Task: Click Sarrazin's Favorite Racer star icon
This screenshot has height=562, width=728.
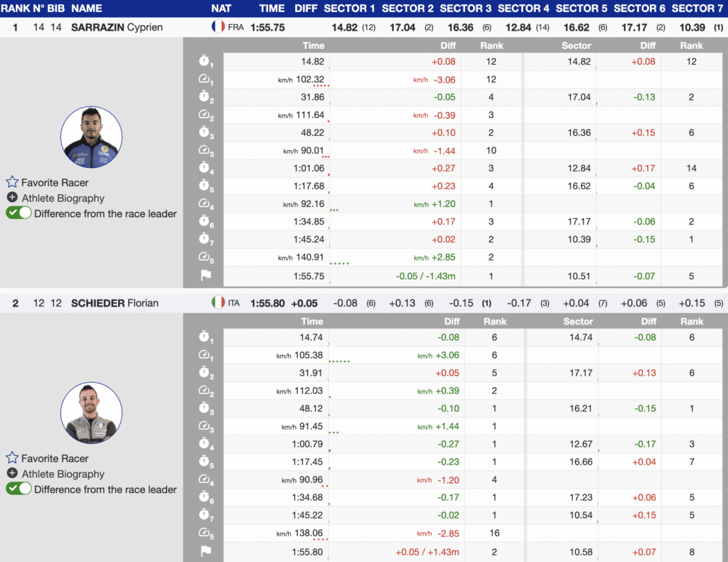Action: coord(12,183)
